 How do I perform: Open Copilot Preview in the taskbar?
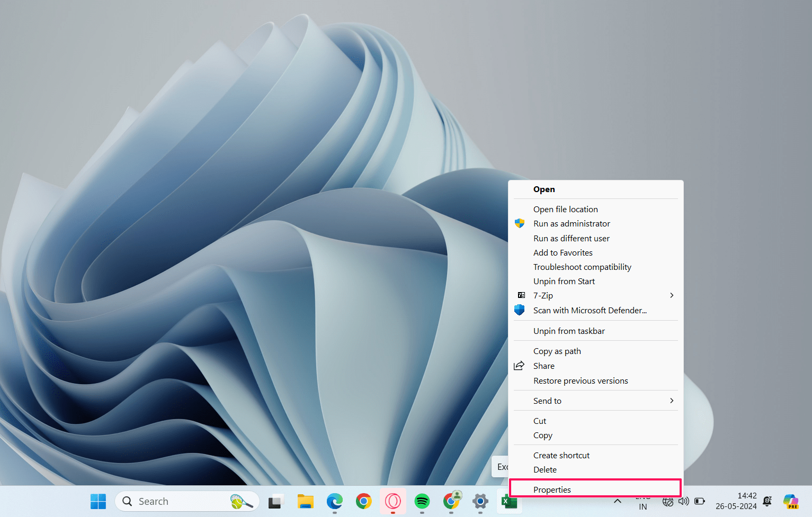pyautogui.click(x=791, y=501)
